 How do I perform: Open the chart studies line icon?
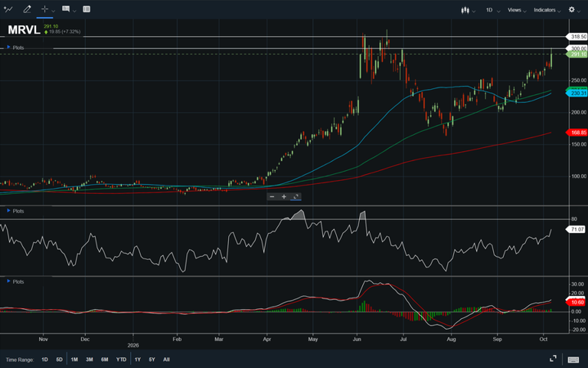click(8, 9)
